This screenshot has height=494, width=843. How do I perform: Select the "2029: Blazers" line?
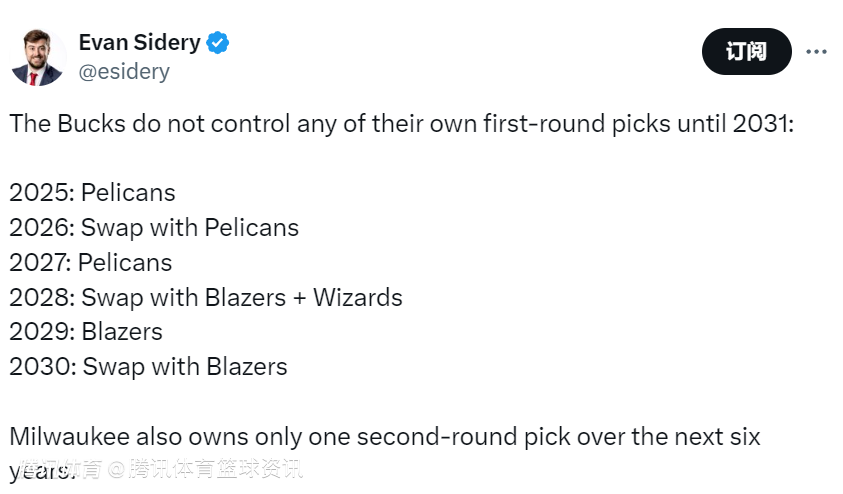(x=86, y=332)
